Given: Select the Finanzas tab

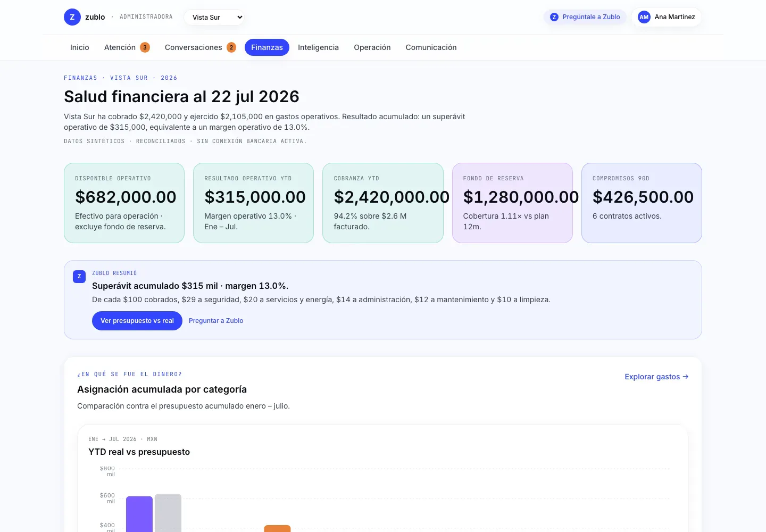Looking at the screenshot, I should 267,47.
